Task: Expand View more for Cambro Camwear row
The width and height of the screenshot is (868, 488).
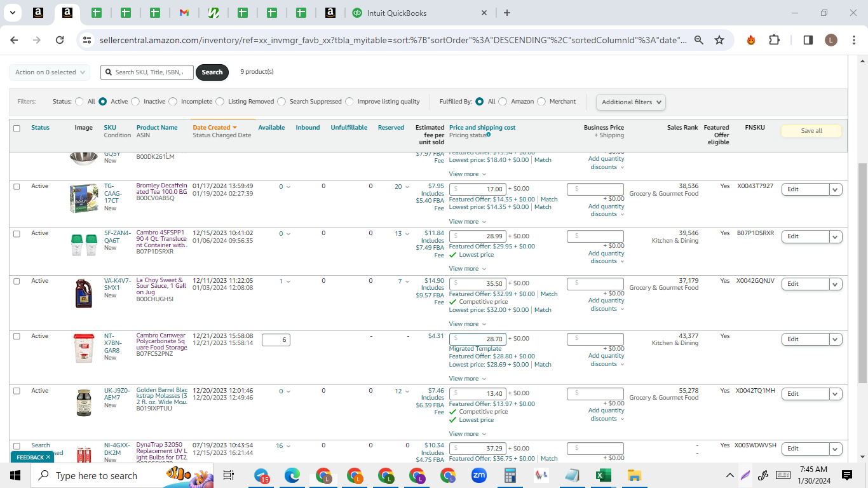Action: [x=468, y=379]
